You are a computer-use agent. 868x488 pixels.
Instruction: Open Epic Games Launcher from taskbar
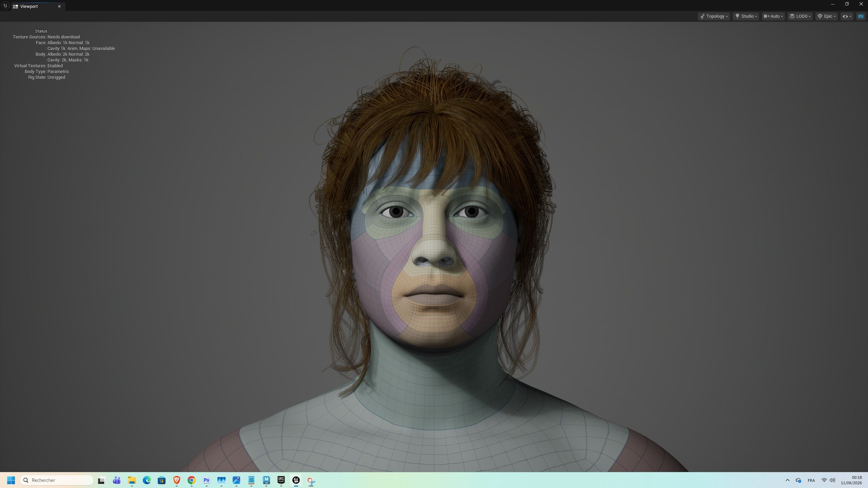click(281, 480)
